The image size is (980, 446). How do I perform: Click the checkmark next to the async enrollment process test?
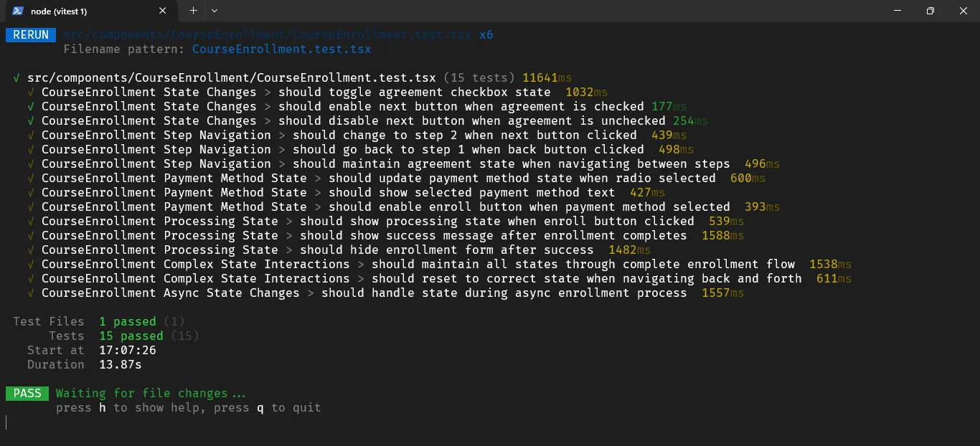[x=29, y=293]
